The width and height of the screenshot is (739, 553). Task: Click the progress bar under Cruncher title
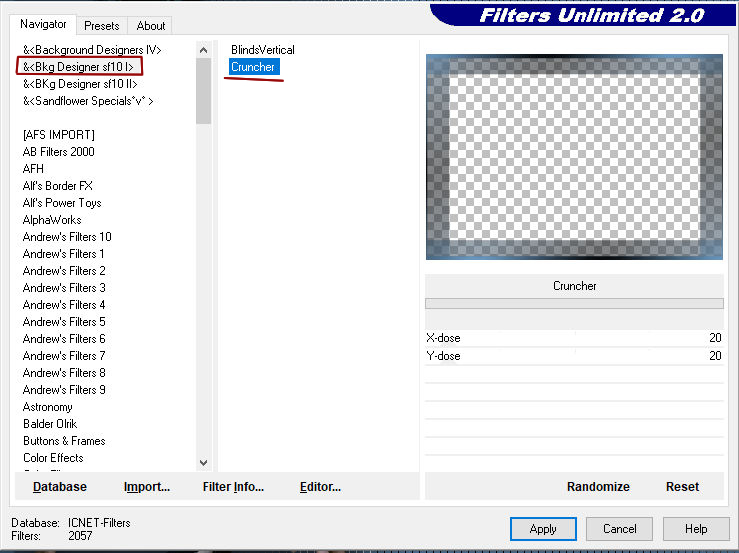tap(574, 304)
